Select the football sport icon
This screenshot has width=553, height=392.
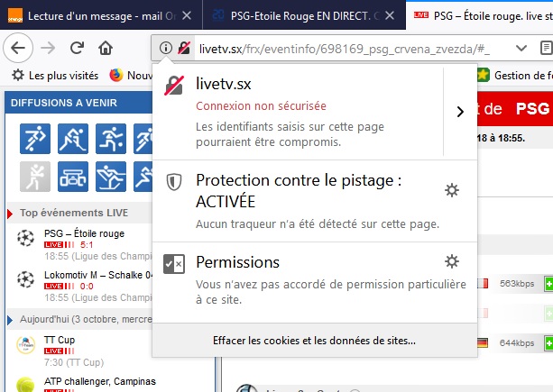[x=35, y=139]
